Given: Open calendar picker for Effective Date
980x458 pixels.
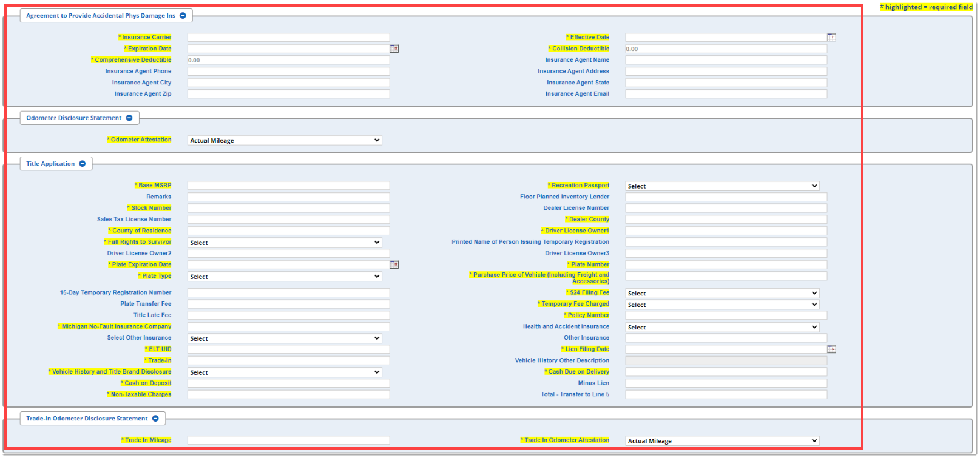Looking at the screenshot, I should pyautogui.click(x=832, y=38).
